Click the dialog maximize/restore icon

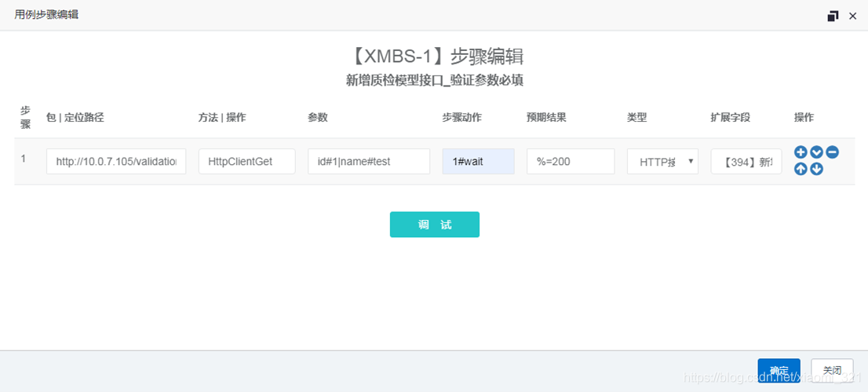(x=833, y=16)
